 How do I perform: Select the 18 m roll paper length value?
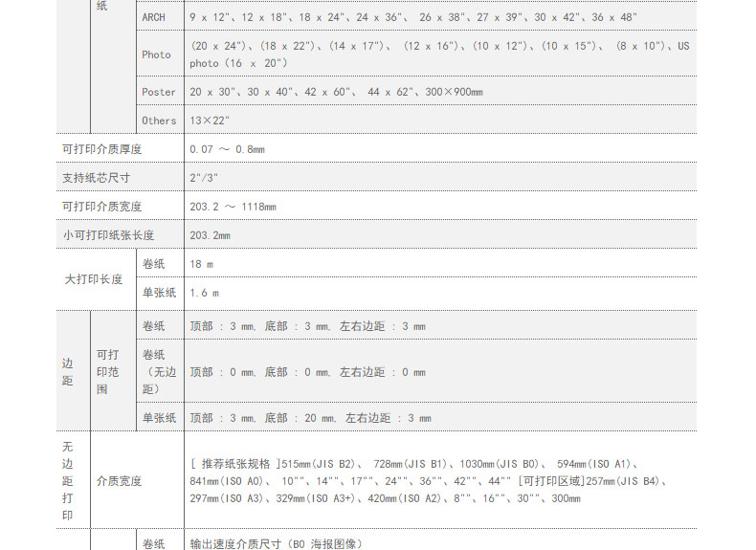(x=201, y=264)
